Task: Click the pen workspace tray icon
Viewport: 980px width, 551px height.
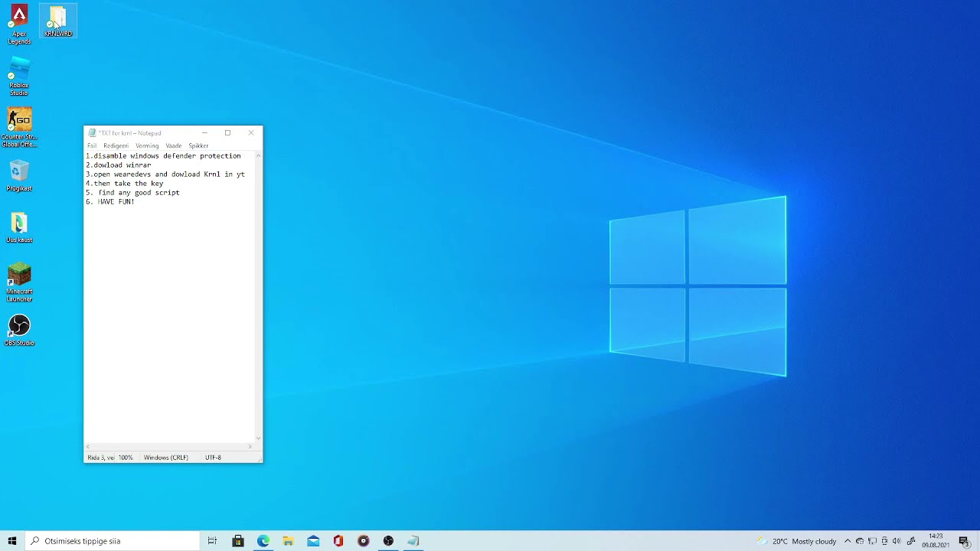Action: [x=911, y=541]
